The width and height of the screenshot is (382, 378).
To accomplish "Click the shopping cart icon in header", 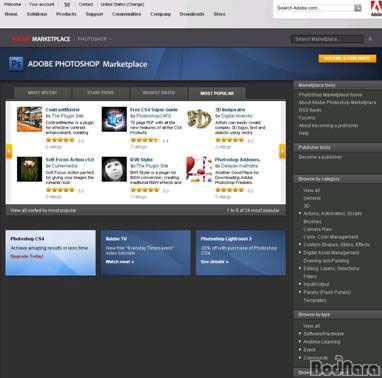I will coord(67,5).
